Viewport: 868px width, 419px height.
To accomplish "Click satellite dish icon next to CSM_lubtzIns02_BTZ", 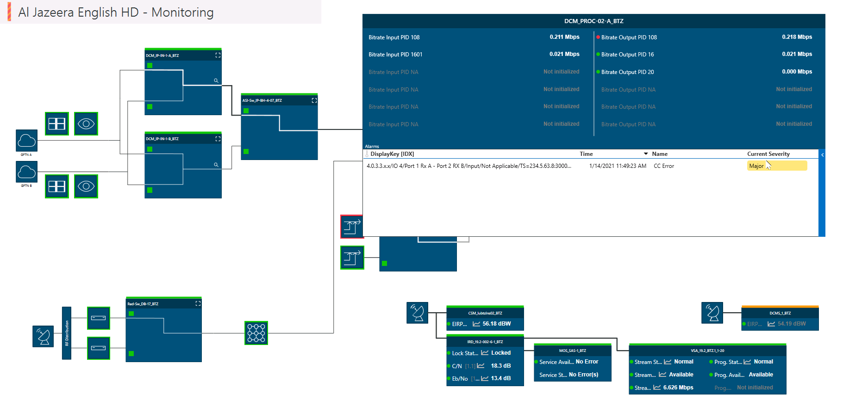I will (x=418, y=313).
